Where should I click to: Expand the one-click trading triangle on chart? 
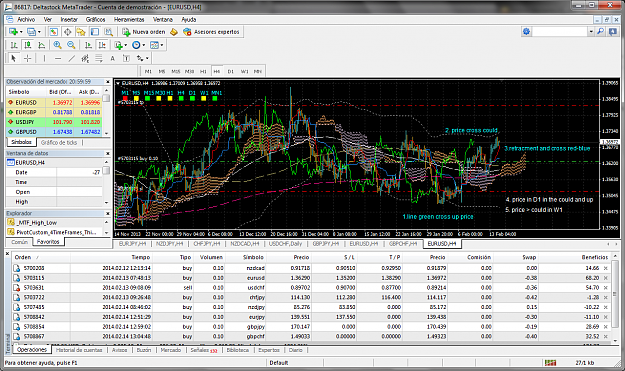coord(118,83)
